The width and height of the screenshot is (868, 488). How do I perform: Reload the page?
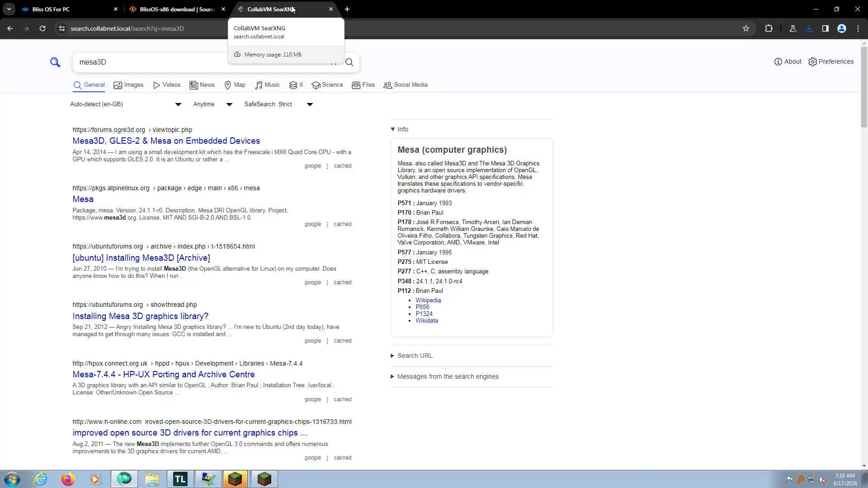pyautogui.click(x=42, y=28)
